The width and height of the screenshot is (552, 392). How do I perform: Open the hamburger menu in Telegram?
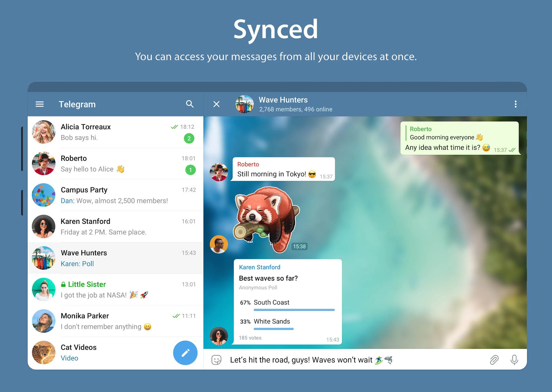[x=40, y=104]
